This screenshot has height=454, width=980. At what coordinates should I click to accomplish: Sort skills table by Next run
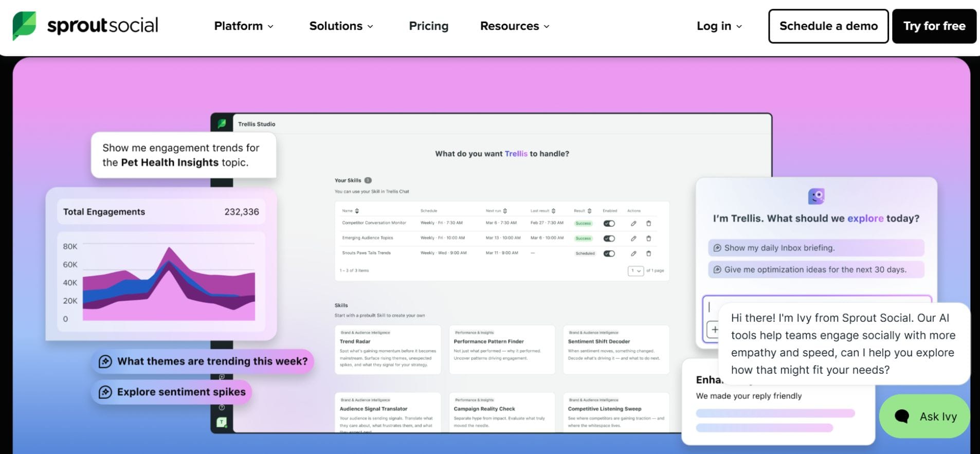tap(505, 211)
